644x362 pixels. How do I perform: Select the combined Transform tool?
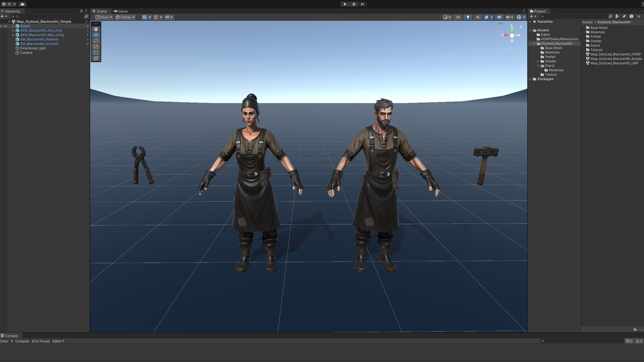point(96,58)
